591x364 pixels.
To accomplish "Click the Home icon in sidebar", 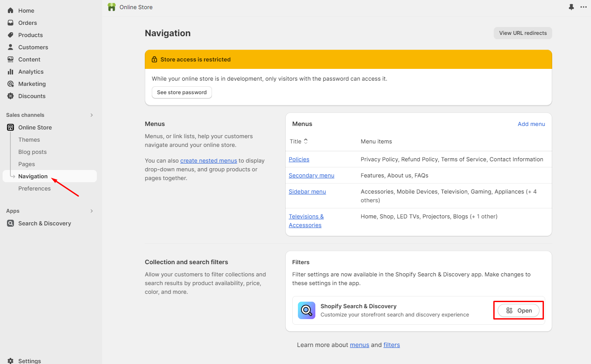I will 10,10.
